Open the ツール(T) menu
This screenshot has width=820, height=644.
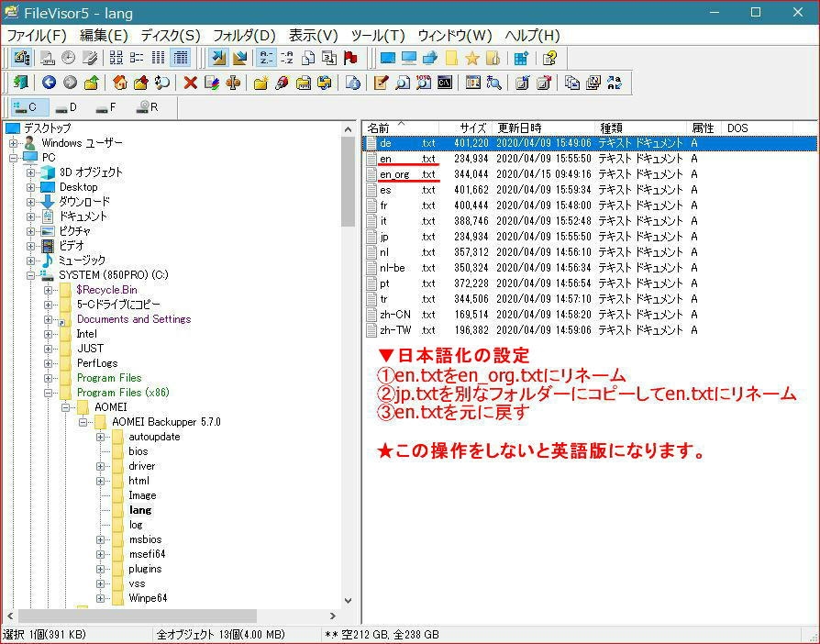click(x=377, y=35)
